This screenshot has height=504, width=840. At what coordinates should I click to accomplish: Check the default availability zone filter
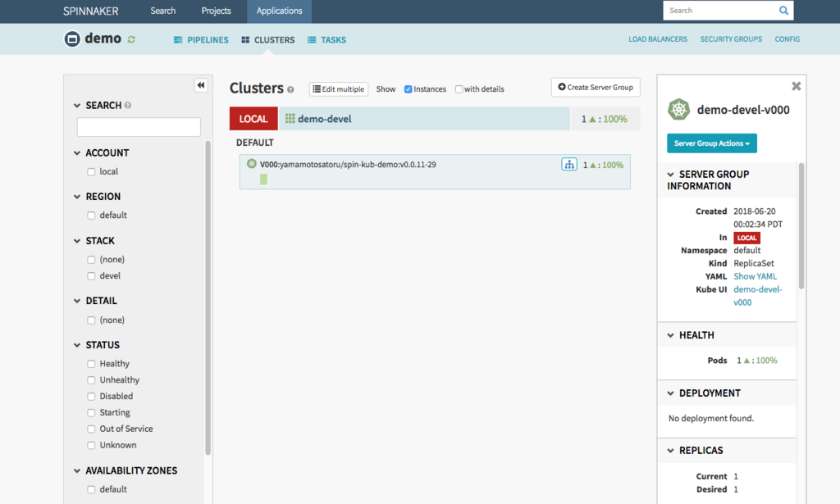coord(91,489)
